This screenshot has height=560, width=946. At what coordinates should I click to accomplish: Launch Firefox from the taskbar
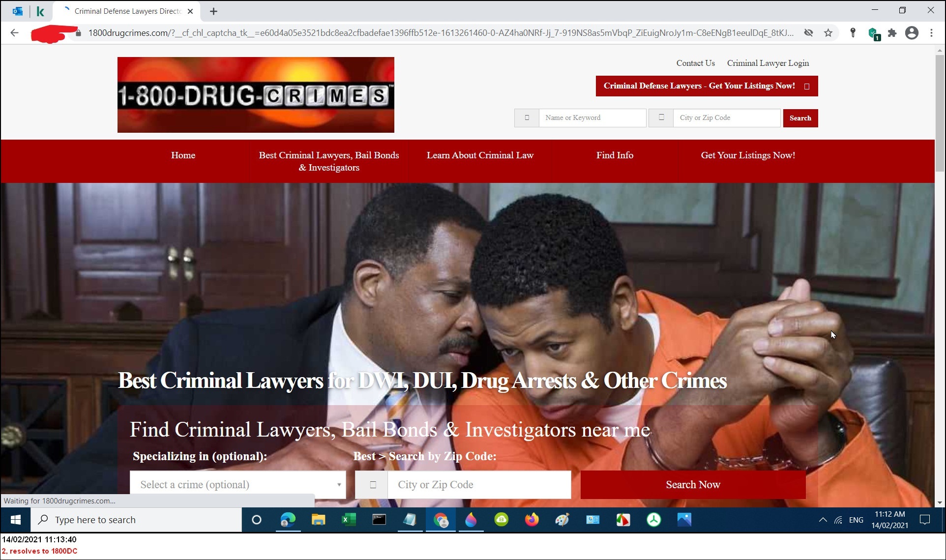(532, 520)
